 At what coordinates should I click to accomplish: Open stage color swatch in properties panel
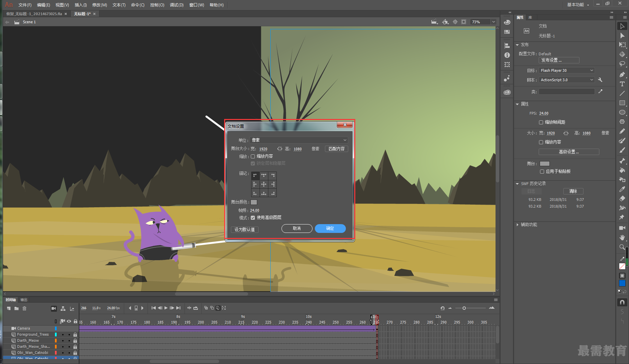point(545,164)
